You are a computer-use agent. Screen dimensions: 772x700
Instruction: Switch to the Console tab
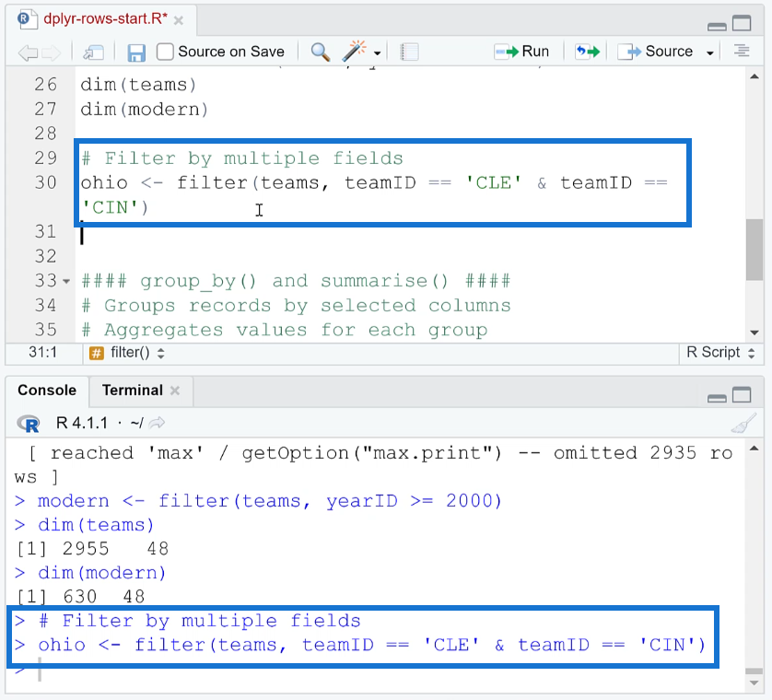tap(47, 391)
